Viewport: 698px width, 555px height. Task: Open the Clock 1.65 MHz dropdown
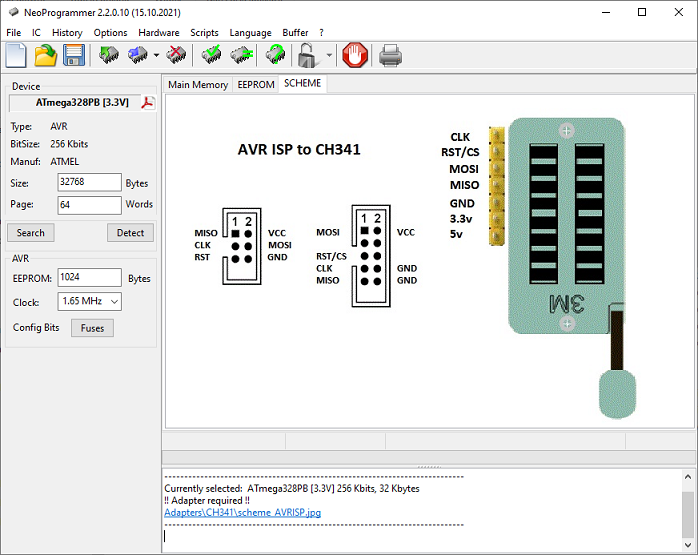(x=89, y=301)
